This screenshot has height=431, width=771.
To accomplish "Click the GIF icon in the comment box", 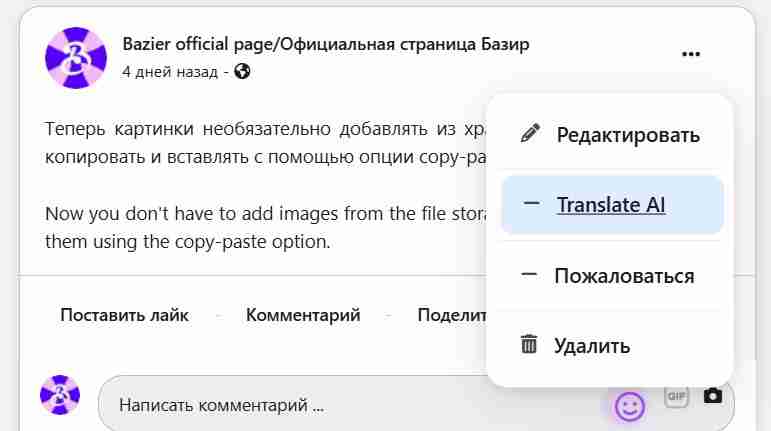I will click(677, 396).
